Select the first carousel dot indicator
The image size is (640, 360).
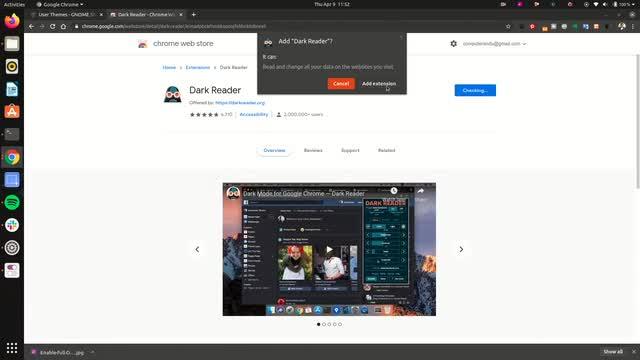point(319,324)
